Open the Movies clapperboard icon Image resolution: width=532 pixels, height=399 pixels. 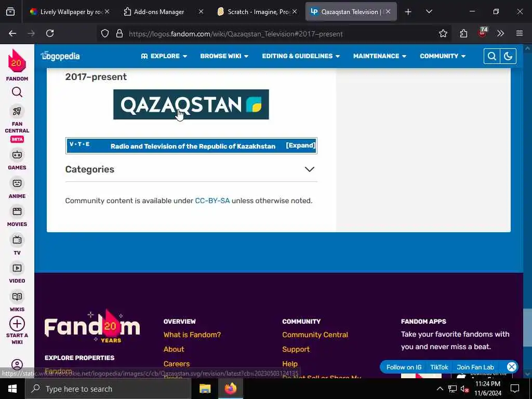click(17, 211)
